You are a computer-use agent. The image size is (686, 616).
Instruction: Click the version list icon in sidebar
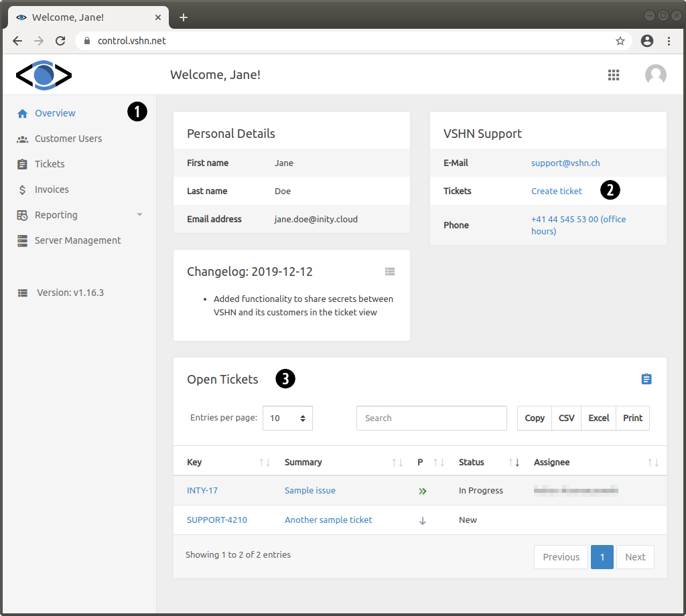(22, 293)
